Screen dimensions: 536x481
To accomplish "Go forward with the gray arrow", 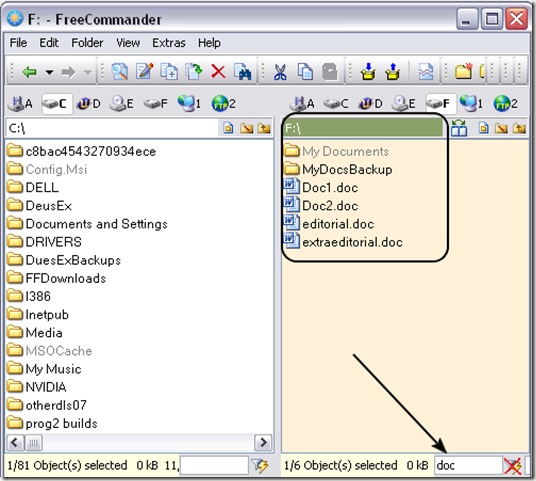I will point(68,72).
